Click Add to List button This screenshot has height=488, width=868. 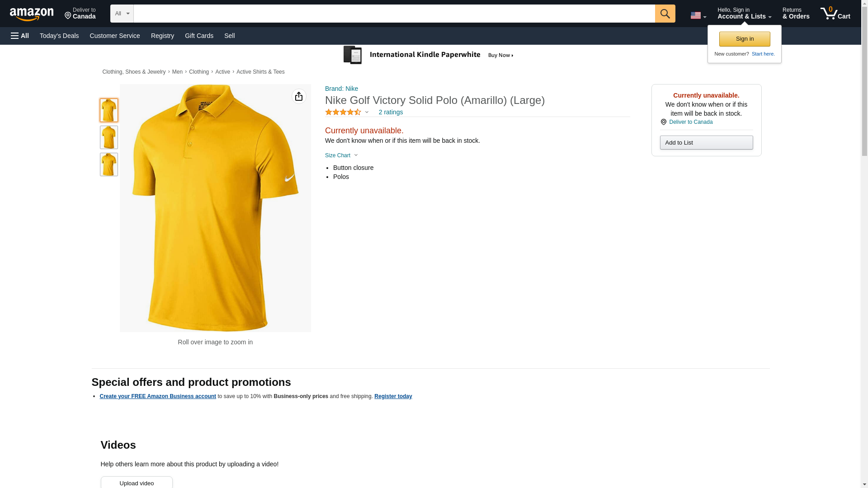(706, 143)
